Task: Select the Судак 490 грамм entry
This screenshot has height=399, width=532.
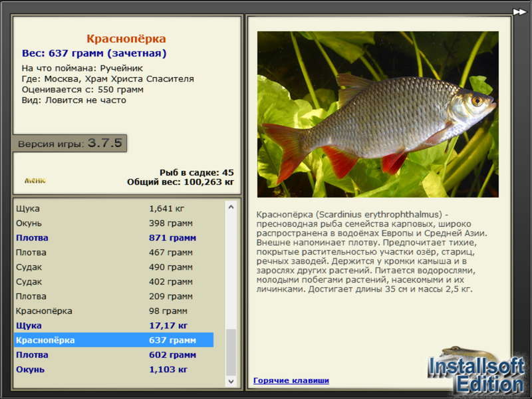Action: coord(114,267)
